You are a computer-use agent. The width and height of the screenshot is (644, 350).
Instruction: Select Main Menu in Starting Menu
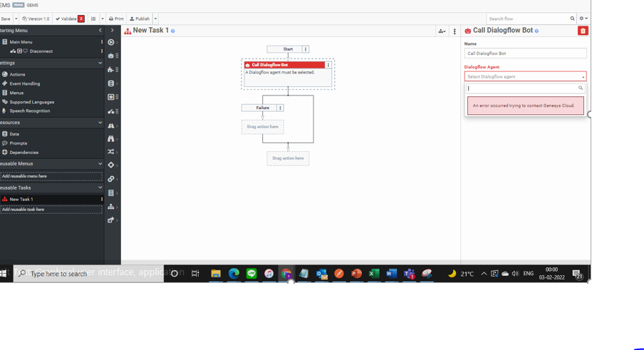pos(21,42)
